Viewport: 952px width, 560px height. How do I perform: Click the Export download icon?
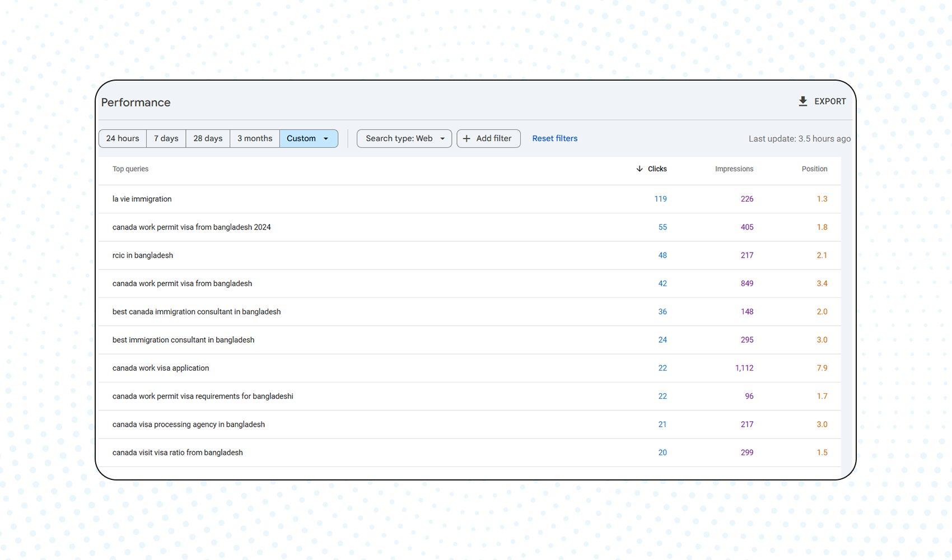[x=804, y=101]
